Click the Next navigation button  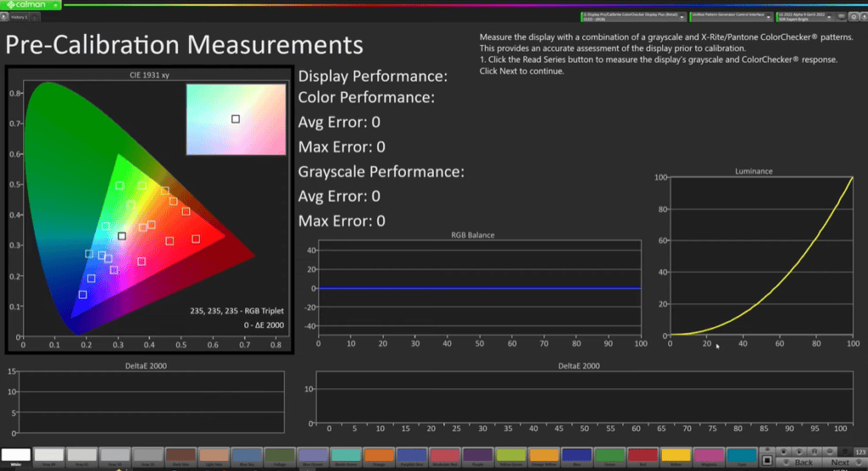(x=843, y=463)
